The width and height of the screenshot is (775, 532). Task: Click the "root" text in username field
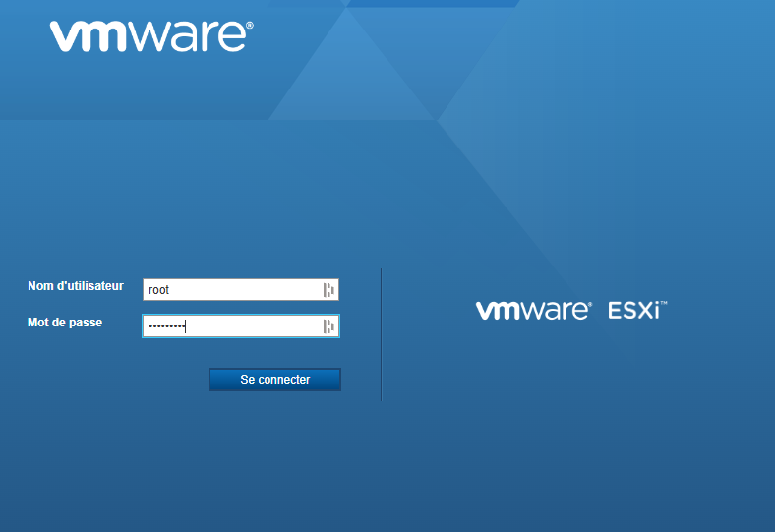pos(158,290)
